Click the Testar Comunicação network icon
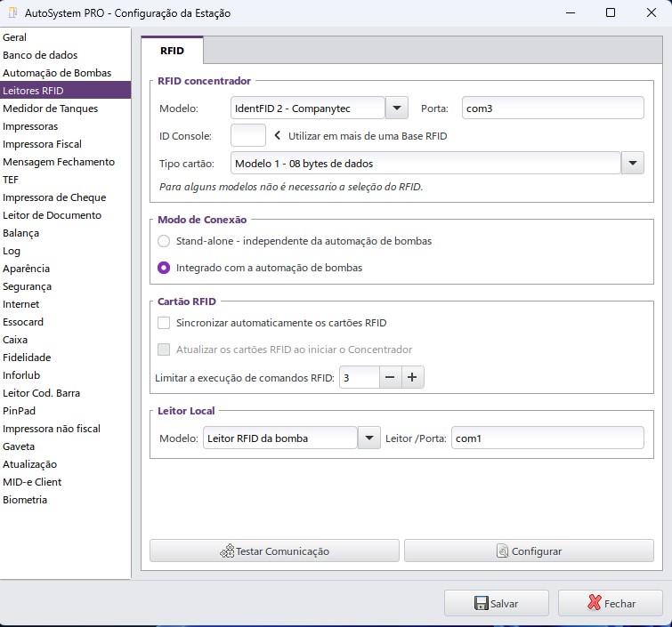This screenshot has height=627, width=672. tap(227, 551)
